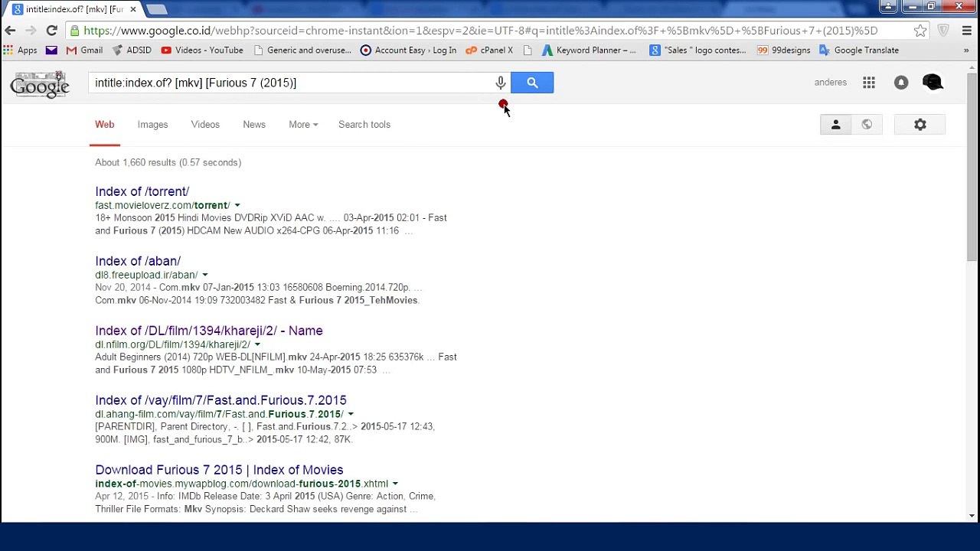Click the anderes account name

[x=831, y=83]
